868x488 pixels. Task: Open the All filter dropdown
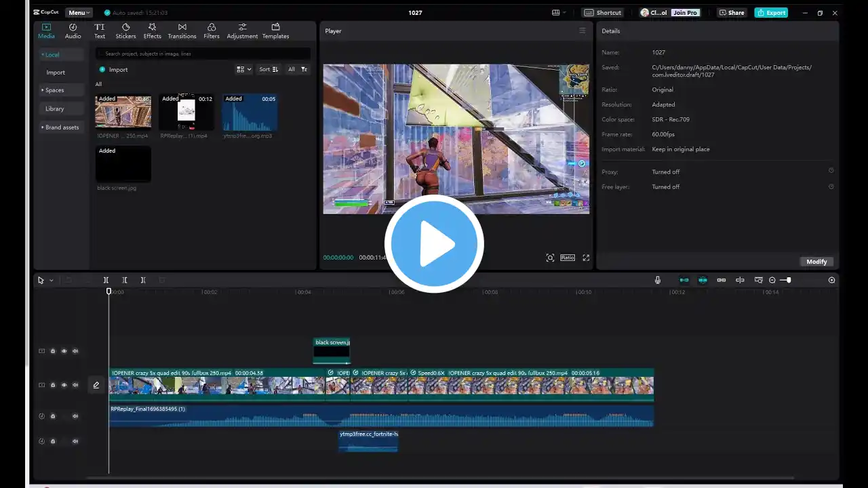(x=297, y=69)
